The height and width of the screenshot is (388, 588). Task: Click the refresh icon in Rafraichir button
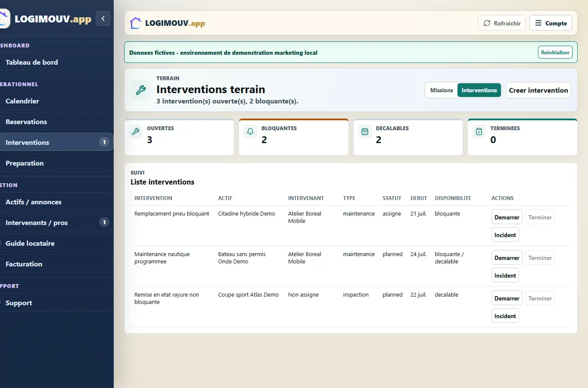point(487,23)
